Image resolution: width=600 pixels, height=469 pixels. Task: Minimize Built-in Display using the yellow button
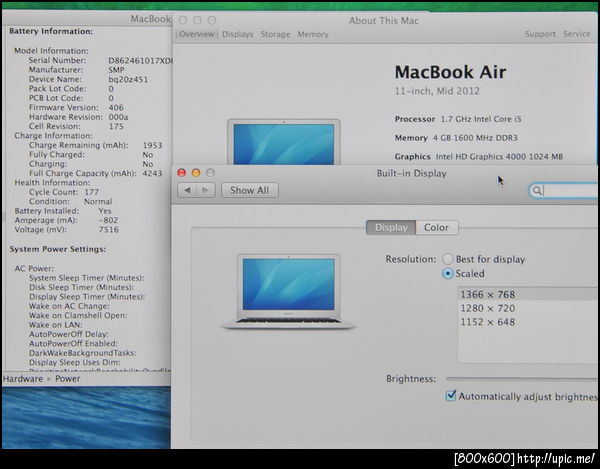(x=196, y=173)
